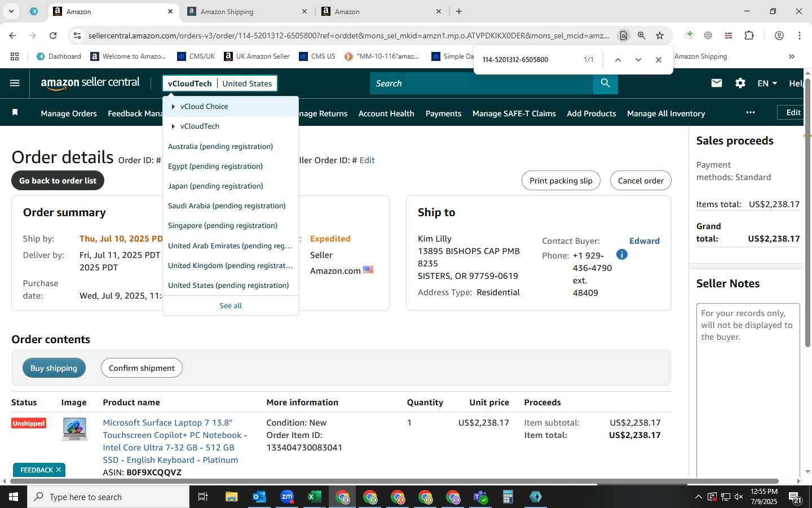Open the bookmarks apps grid icon

tap(15, 56)
